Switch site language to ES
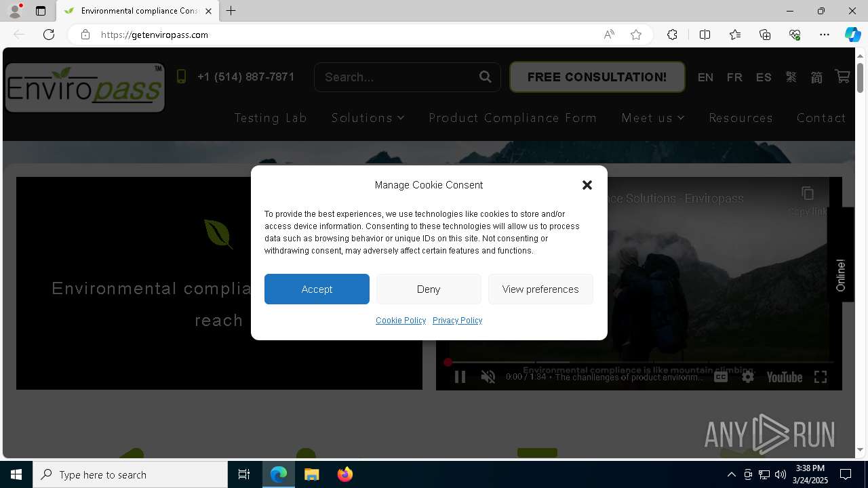Screen dimensions: 868x488 [764, 77]
